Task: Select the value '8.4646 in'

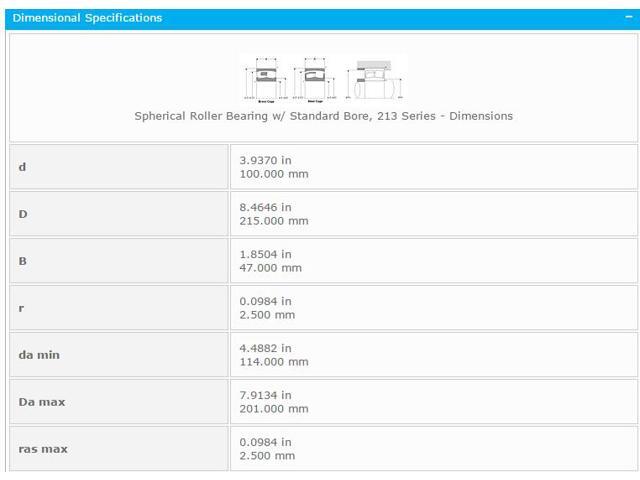Action: tap(265, 207)
